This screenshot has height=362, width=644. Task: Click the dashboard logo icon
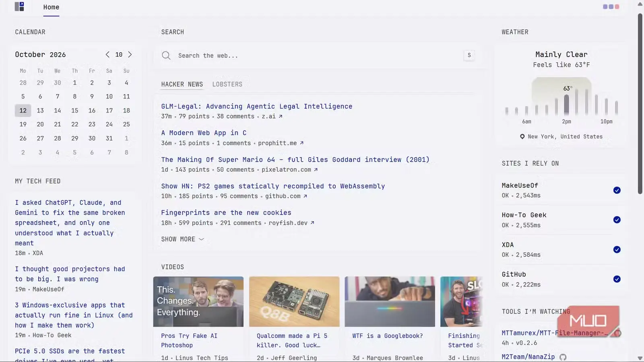point(19,6)
